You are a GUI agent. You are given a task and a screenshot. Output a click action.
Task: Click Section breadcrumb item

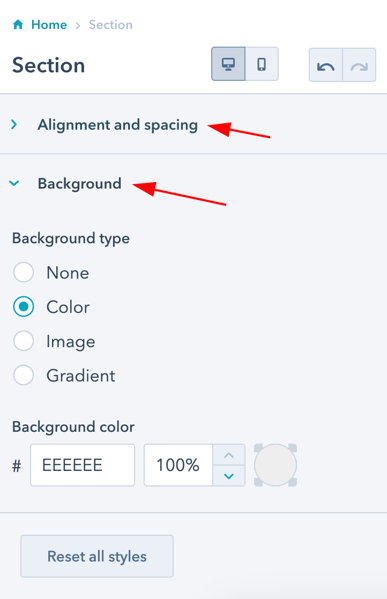[x=111, y=25]
